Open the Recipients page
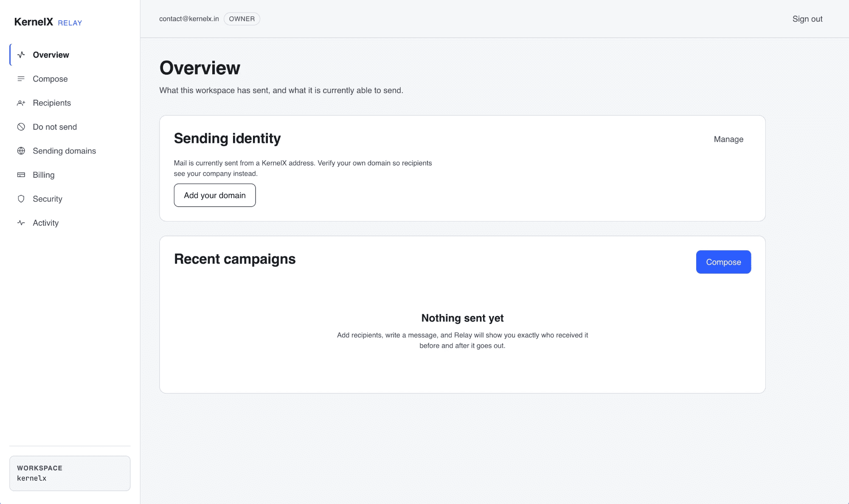849x504 pixels. 70,103
